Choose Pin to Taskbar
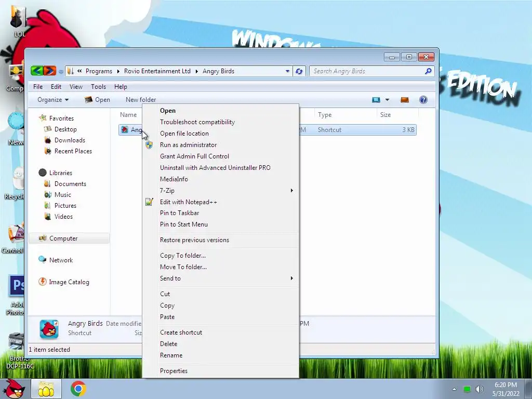532x399 pixels. [x=220, y=212]
